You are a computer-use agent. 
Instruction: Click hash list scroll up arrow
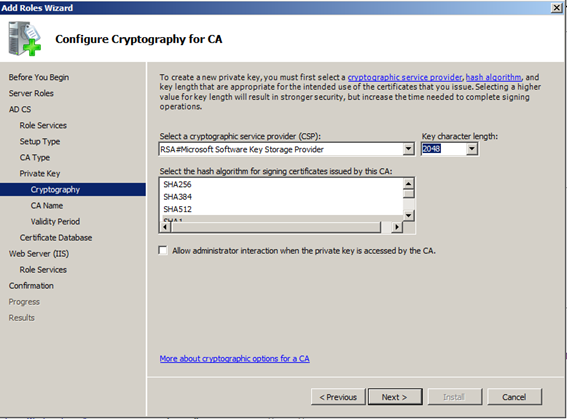[x=408, y=184]
